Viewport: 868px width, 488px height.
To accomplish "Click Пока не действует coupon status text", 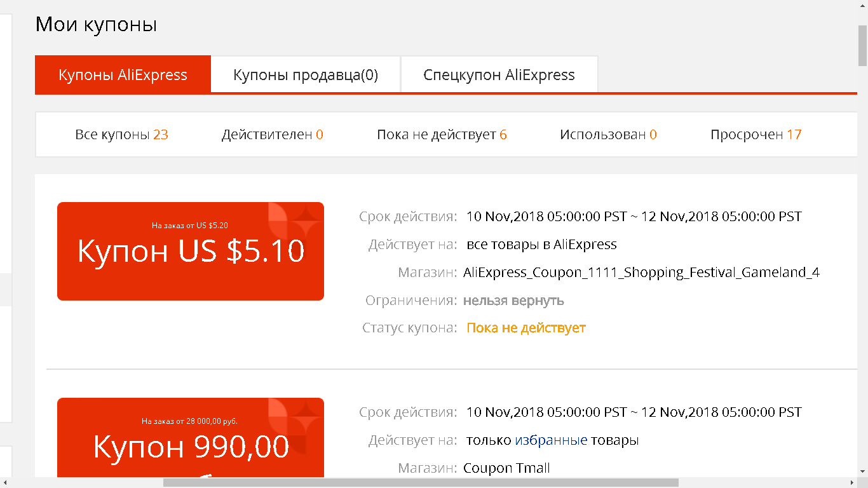I will click(526, 328).
